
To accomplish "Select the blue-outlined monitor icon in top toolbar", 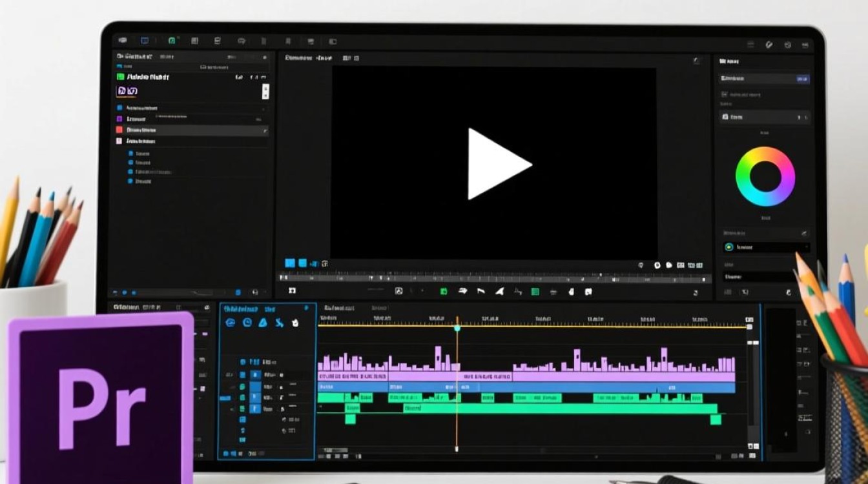I will tap(145, 41).
